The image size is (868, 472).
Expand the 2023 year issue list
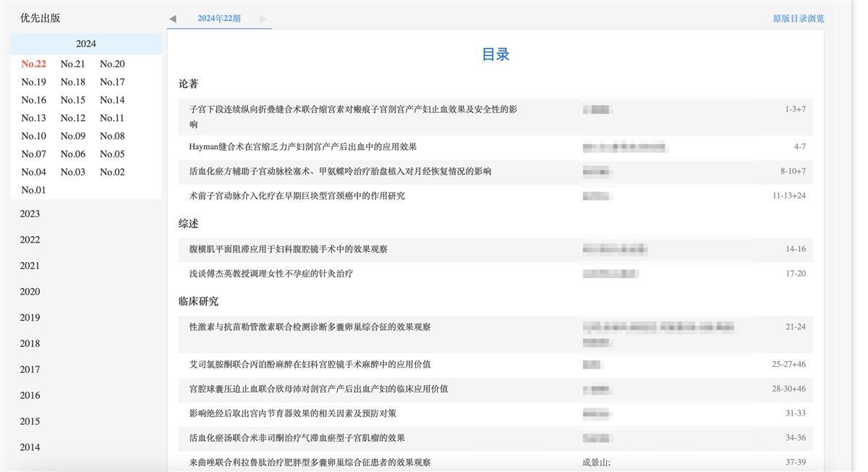[30, 214]
